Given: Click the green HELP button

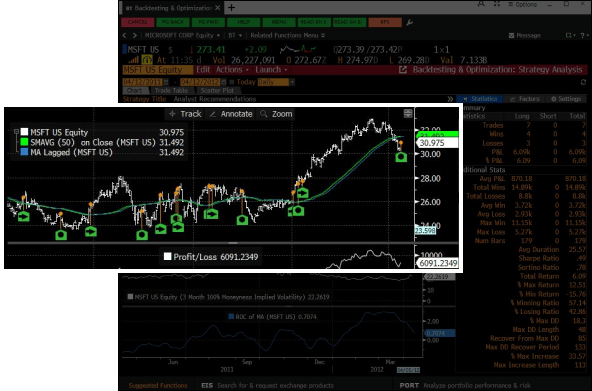Looking at the screenshot, I should click(x=244, y=22).
